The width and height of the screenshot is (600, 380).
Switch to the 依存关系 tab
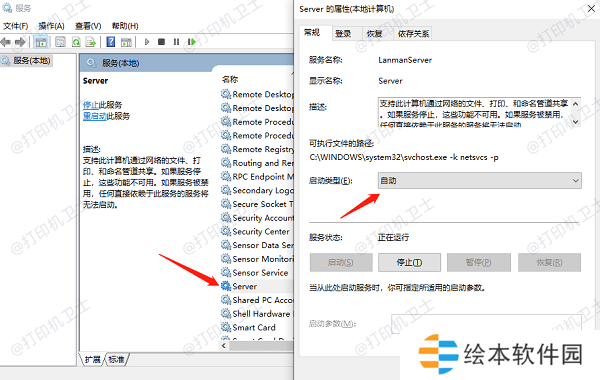413,34
